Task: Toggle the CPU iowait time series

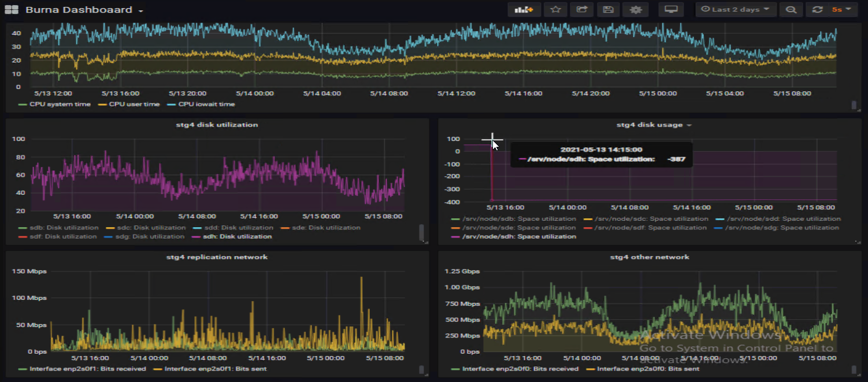Action: click(x=206, y=105)
